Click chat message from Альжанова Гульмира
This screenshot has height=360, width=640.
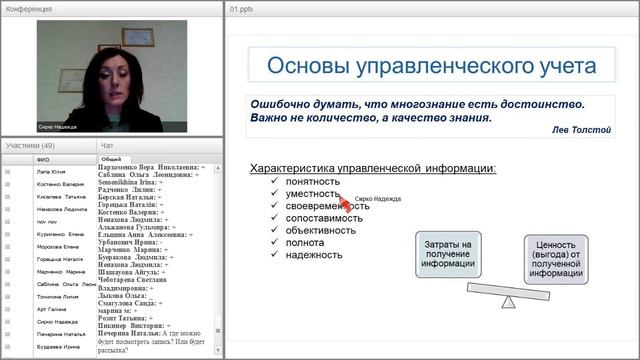pos(137,227)
